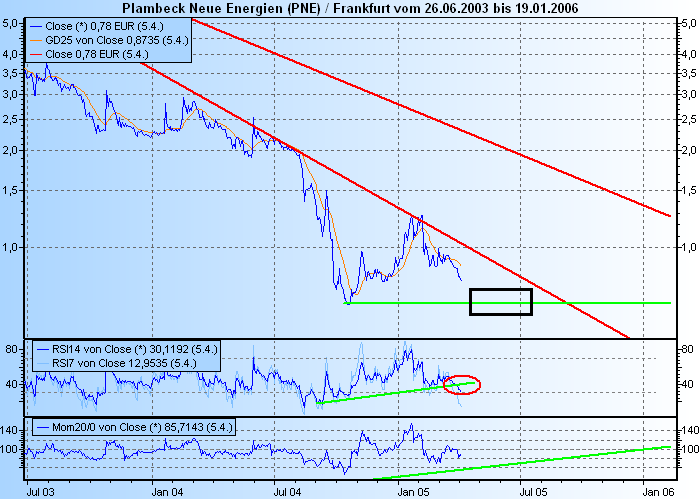The width and height of the screenshot is (700, 500).
Task: Click the 'Jul 05' date label
Action: pos(533,492)
